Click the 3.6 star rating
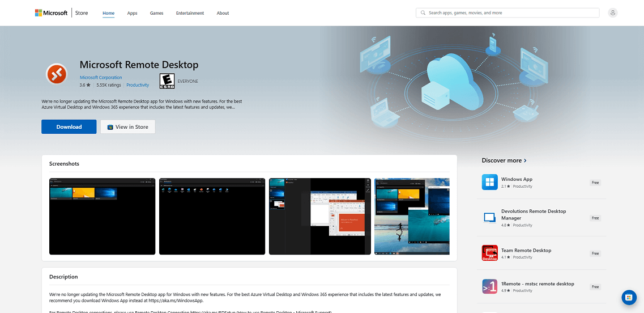 85,85
